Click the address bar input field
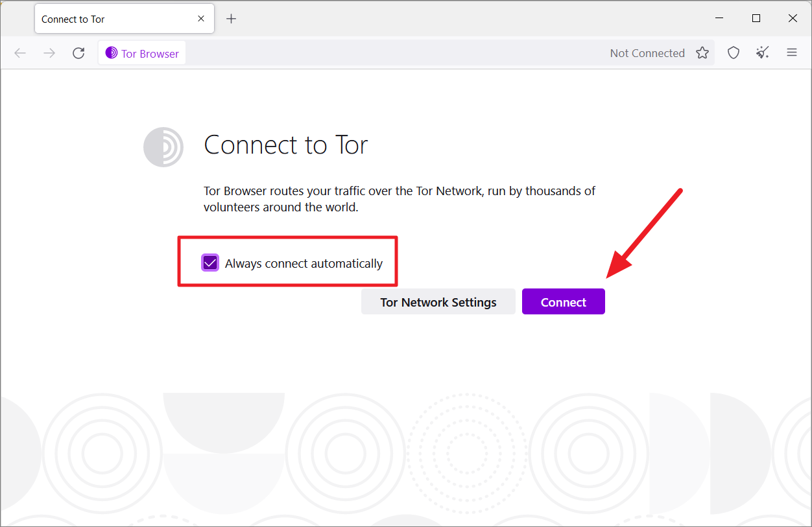 point(396,53)
